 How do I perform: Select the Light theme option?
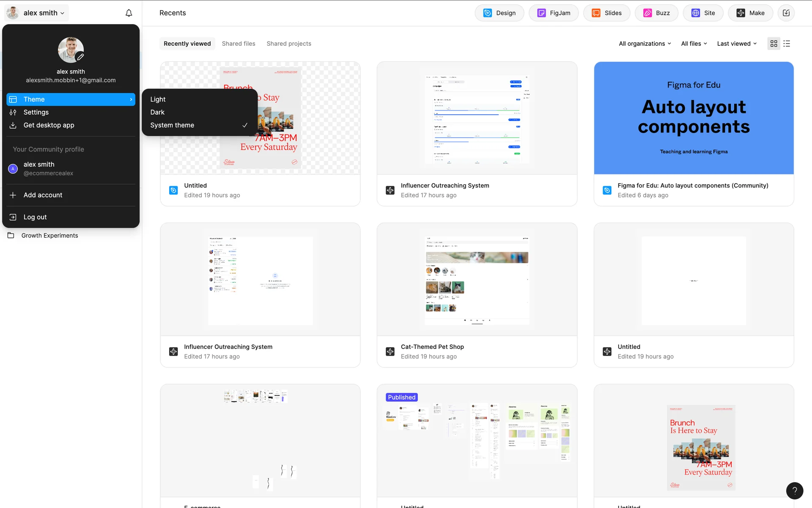pyautogui.click(x=158, y=99)
